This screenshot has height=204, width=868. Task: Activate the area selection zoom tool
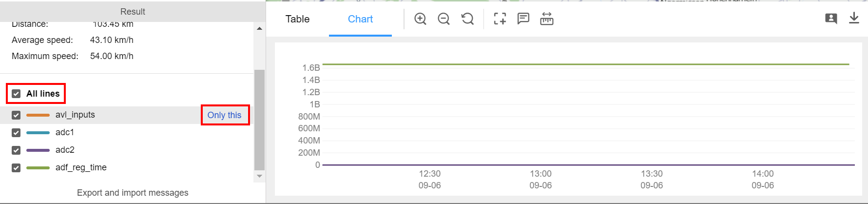pos(500,19)
